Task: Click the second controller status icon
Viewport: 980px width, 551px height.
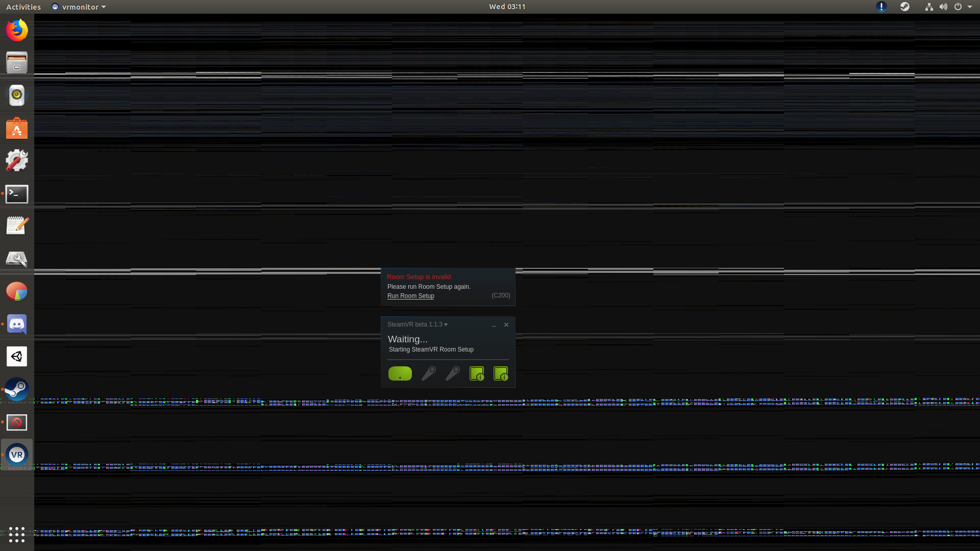Action: [453, 373]
